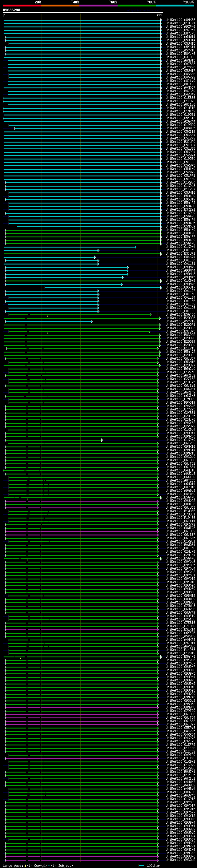Select the UniRef100_A9QN45 label

(180, 277)
